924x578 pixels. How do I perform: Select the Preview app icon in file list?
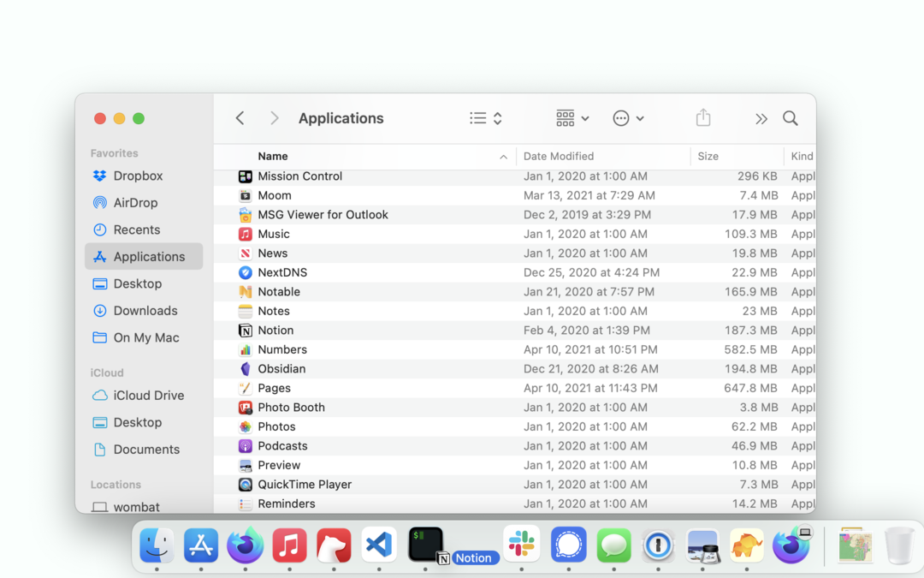point(246,465)
